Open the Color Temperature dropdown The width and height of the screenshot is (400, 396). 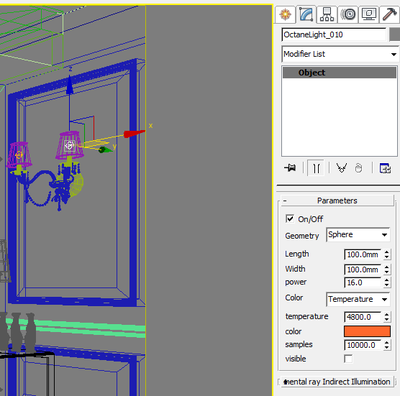[358, 299]
